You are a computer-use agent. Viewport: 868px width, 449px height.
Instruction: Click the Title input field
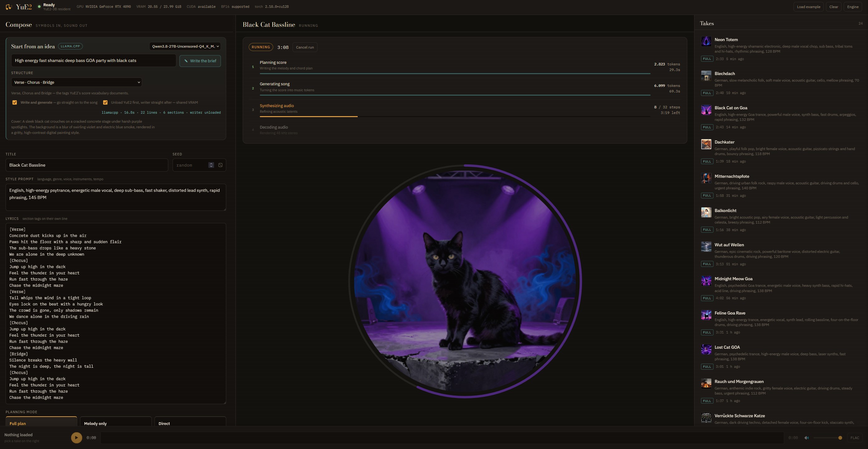(87, 165)
